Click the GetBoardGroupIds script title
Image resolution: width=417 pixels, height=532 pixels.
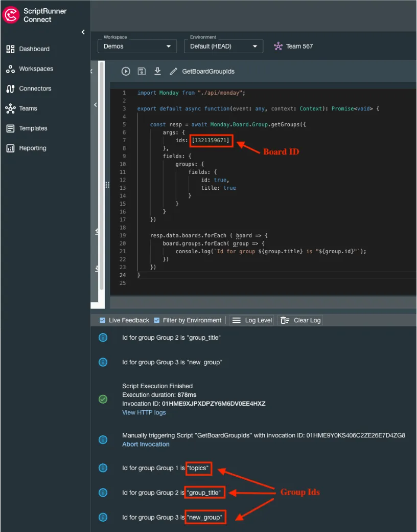(208, 71)
